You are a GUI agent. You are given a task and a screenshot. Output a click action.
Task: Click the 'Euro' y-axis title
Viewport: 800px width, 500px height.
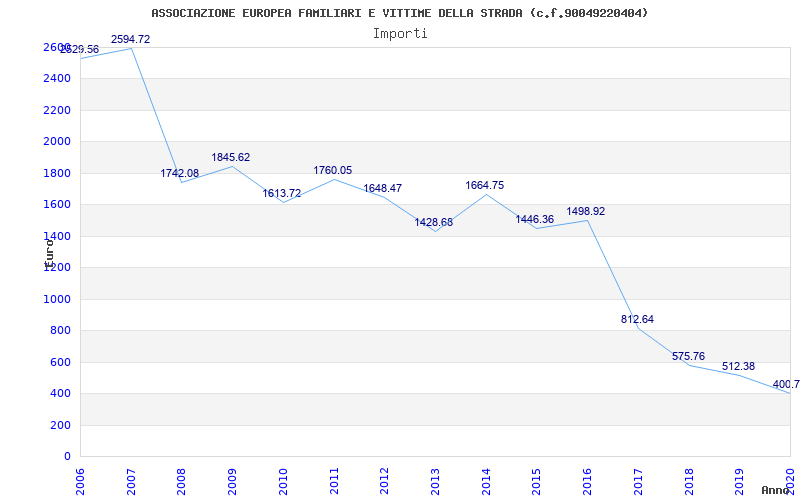pos(49,253)
